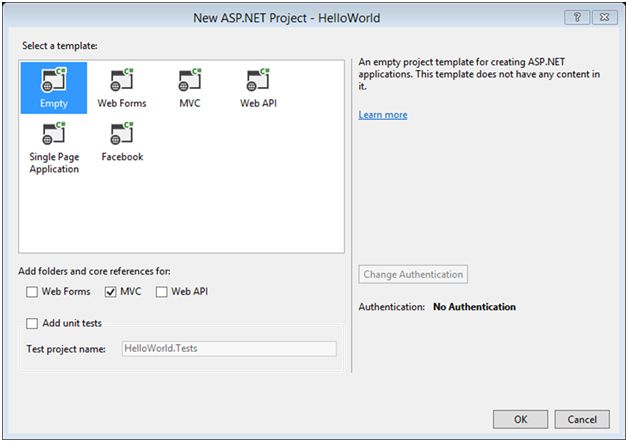The width and height of the screenshot is (628, 442).
Task: Pick the MVC template icon
Action: coord(189,80)
